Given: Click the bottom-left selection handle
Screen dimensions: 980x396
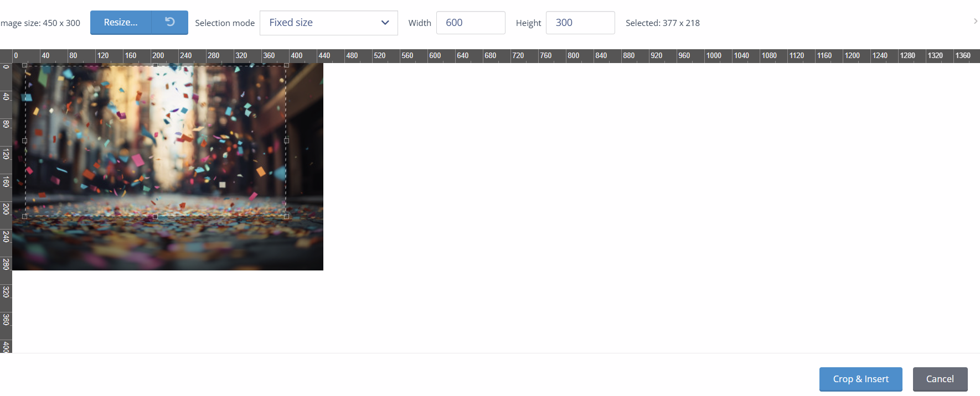Looking at the screenshot, I should [25, 216].
